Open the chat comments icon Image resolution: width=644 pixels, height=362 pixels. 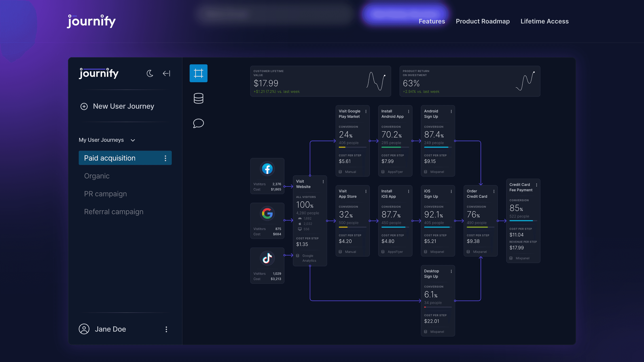[198, 123]
